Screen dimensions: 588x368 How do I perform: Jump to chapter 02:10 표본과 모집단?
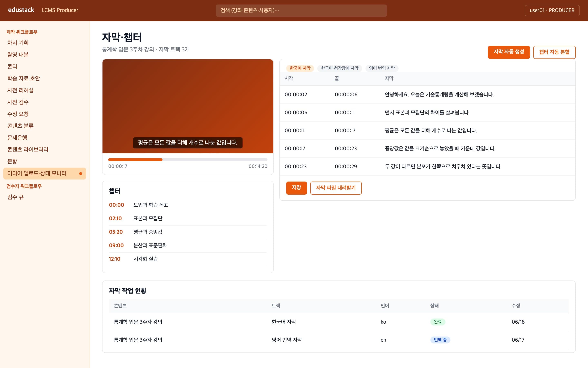188,219
